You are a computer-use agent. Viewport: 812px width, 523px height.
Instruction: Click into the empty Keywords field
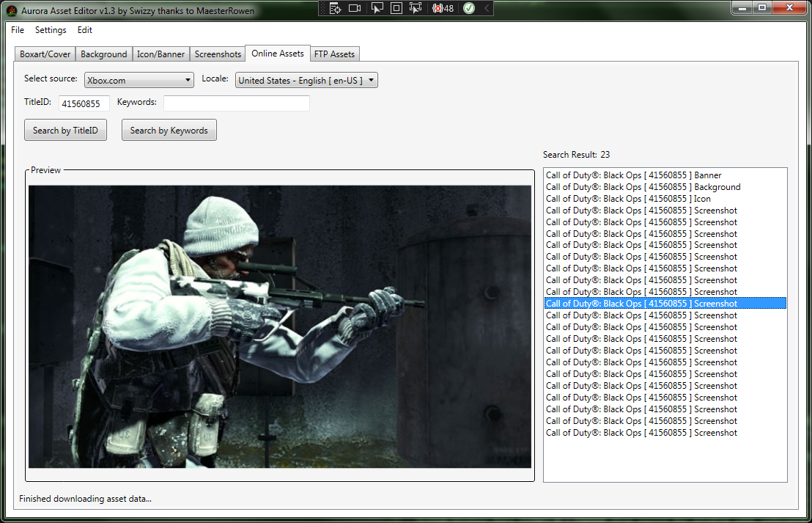(x=237, y=103)
